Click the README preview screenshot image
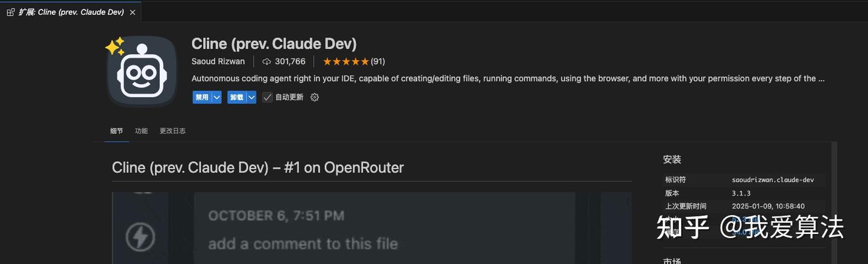Screen dimensions: 868x264 click(x=371, y=228)
